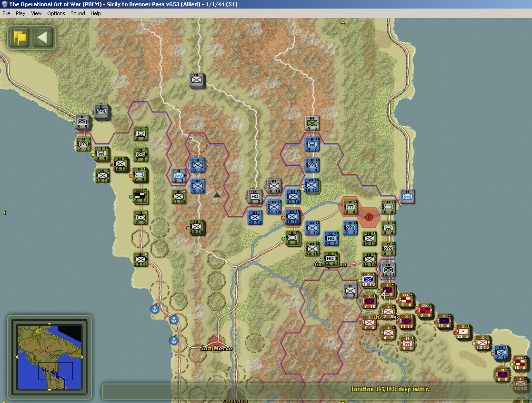
Task: Select the gray infantry stack in the northern mountains
Action: [x=197, y=81]
